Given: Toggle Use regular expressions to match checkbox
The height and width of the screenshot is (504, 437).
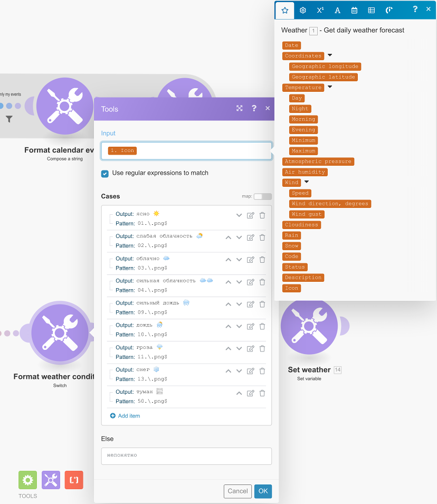Looking at the screenshot, I should click(x=105, y=174).
